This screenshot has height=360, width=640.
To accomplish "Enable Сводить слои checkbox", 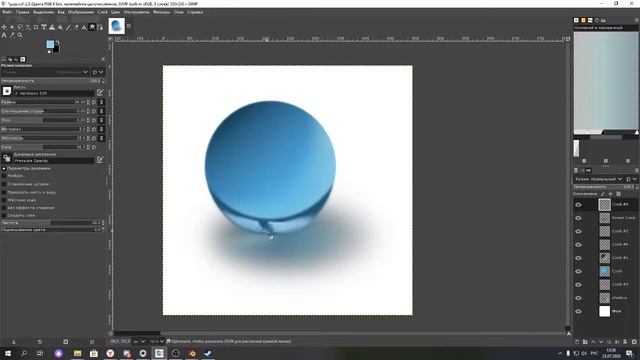I will pyautogui.click(x=4, y=215).
